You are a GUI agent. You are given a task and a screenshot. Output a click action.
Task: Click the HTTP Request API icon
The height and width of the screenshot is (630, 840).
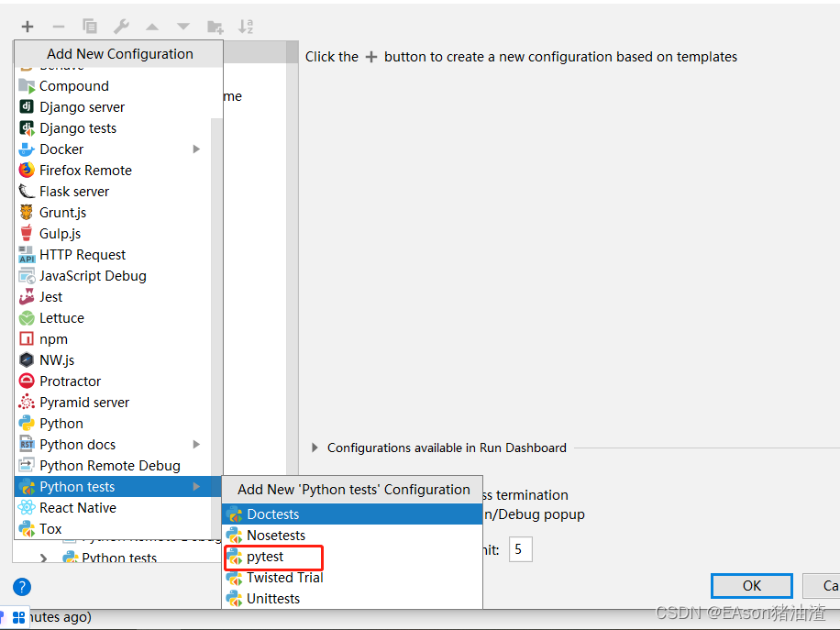point(27,254)
